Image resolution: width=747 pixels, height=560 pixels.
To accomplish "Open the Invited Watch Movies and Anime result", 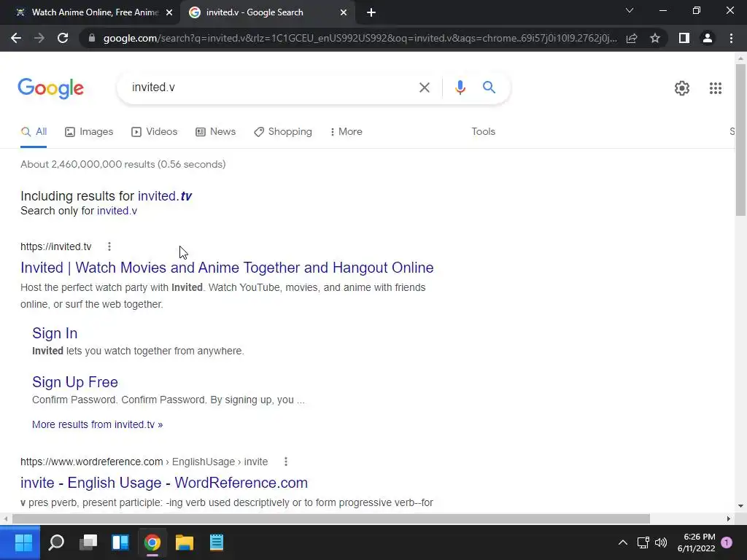I will pyautogui.click(x=227, y=268).
